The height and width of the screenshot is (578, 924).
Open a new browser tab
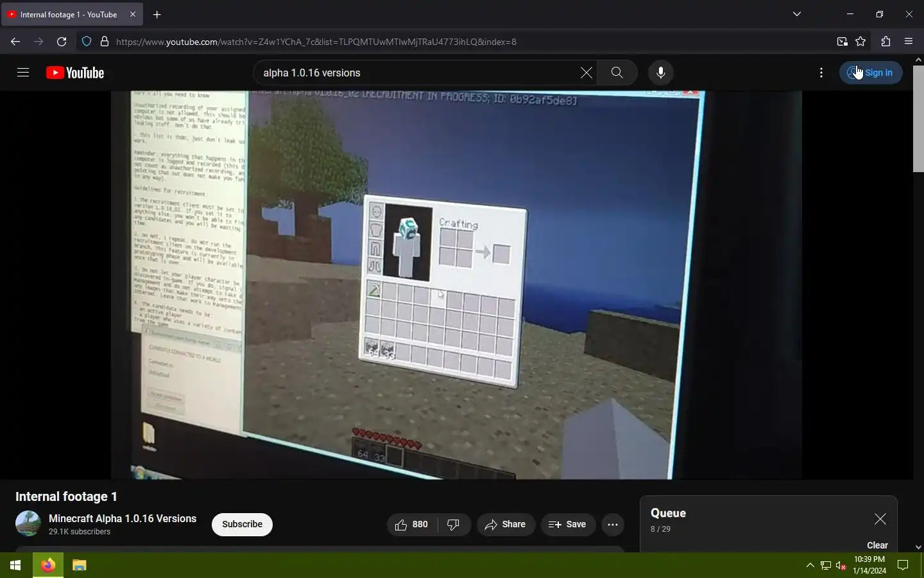157,14
